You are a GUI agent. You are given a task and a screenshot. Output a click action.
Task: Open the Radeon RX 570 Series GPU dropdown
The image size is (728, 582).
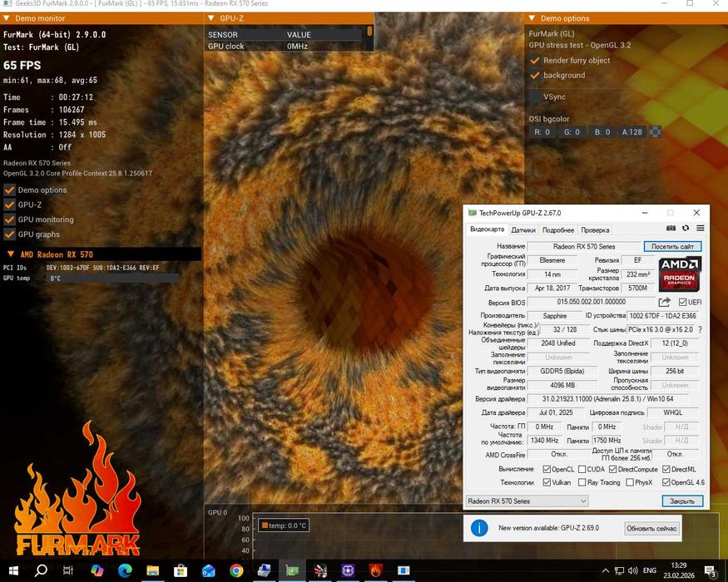(527, 501)
